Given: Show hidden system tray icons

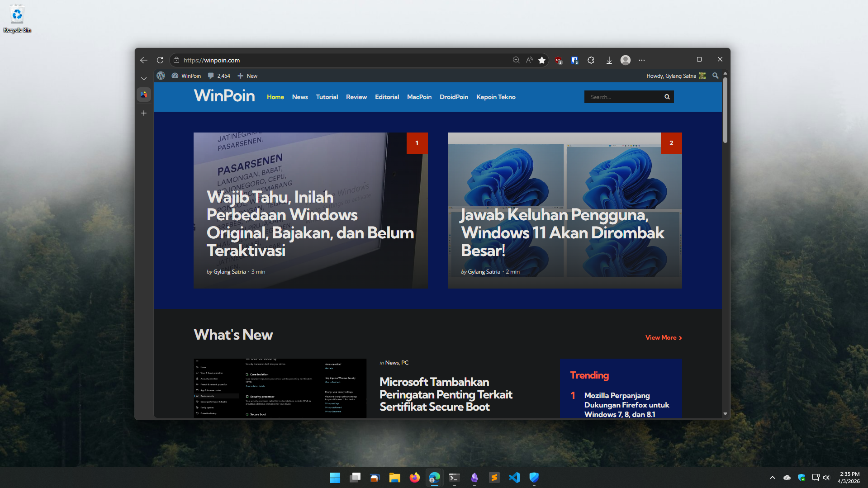Looking at the screenshot, I should click(x=773, y=478).
